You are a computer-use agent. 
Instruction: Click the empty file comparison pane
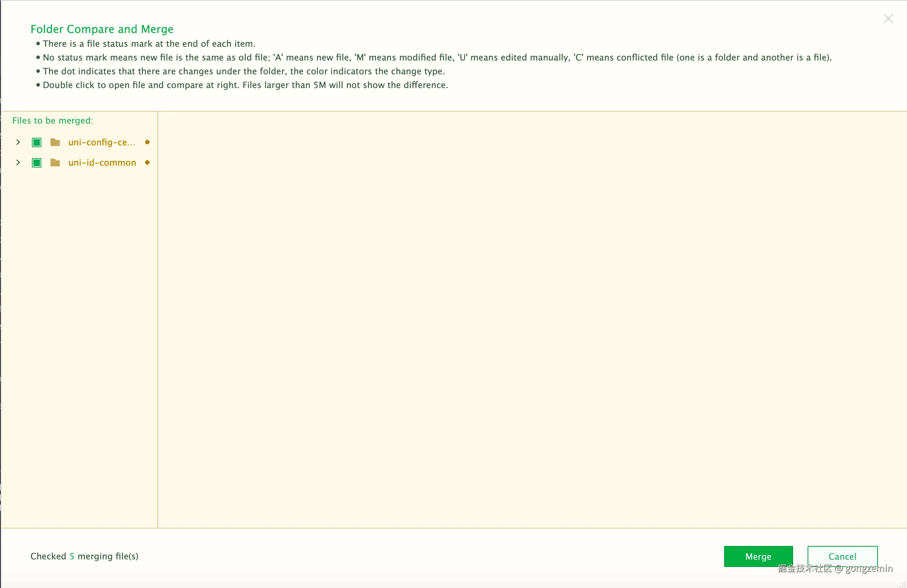(532, 319)
